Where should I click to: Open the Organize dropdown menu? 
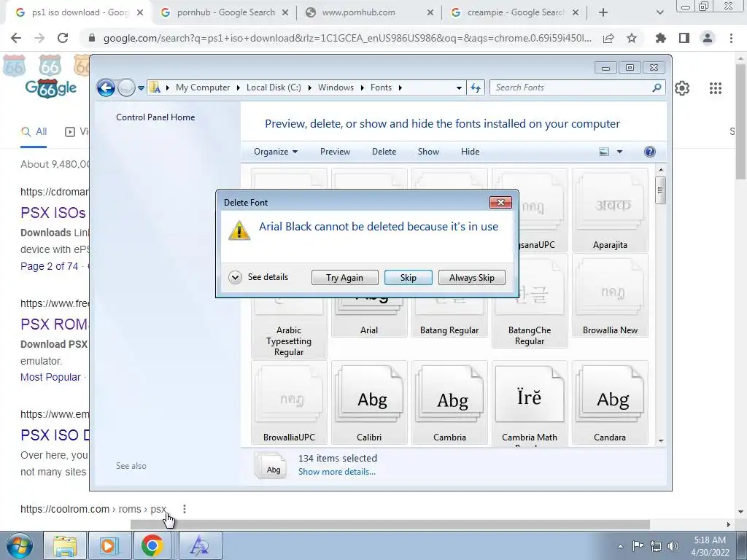(275, 152)
